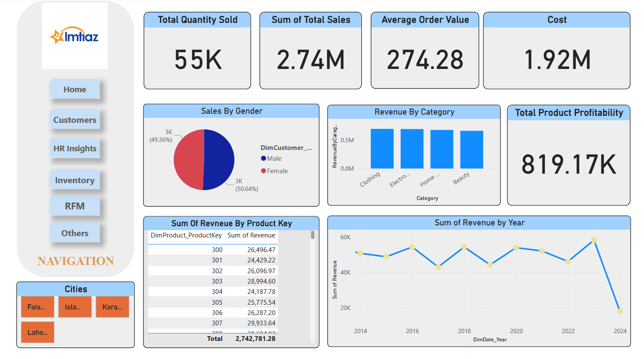
Task: Open the RFM analysis page
Action: (75, 206)
